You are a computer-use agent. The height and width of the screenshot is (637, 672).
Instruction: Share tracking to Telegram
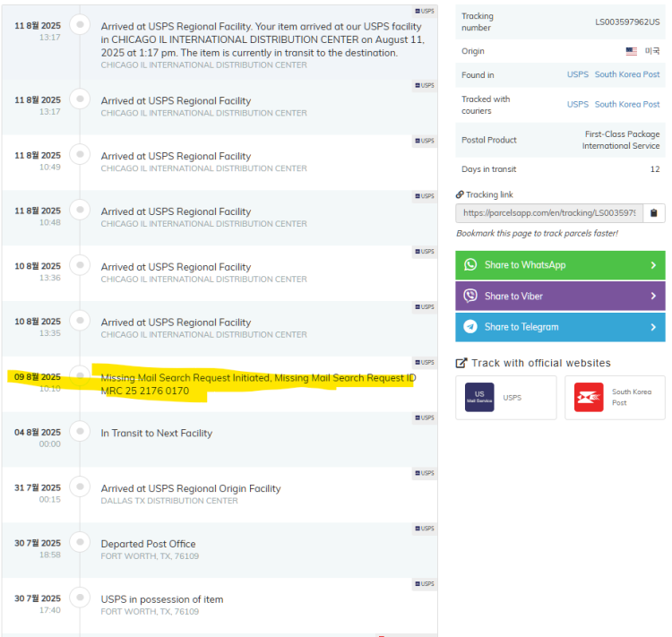coord(560,327)
